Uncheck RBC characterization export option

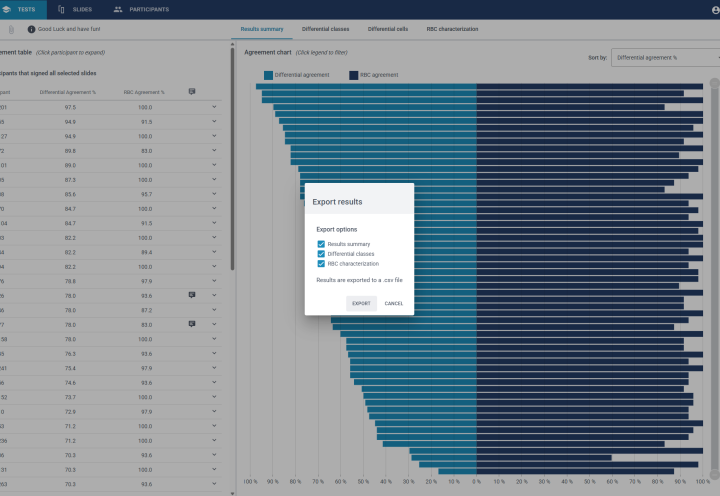[x=321, y=264]
